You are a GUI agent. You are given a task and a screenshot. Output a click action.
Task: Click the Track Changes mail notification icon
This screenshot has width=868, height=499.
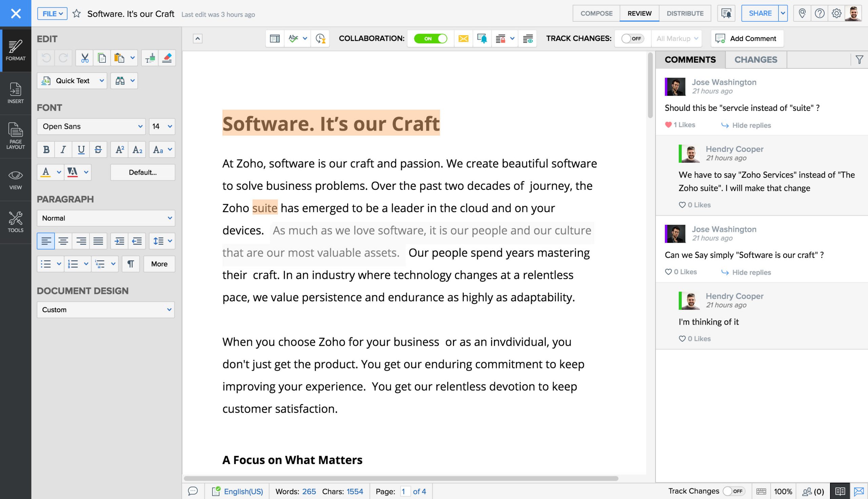pyautogui.click(x=464, y=38)
